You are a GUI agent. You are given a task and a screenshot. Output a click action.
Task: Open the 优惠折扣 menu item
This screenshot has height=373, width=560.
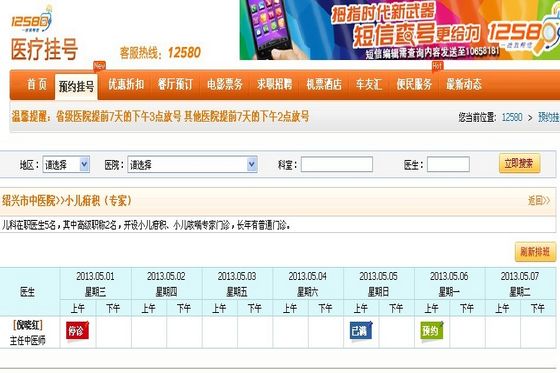pyautogui.click(x=126, y=84)
